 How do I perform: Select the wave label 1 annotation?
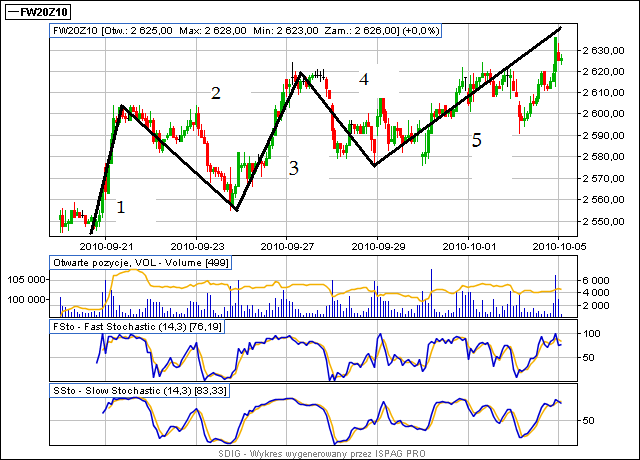point(121,207)
